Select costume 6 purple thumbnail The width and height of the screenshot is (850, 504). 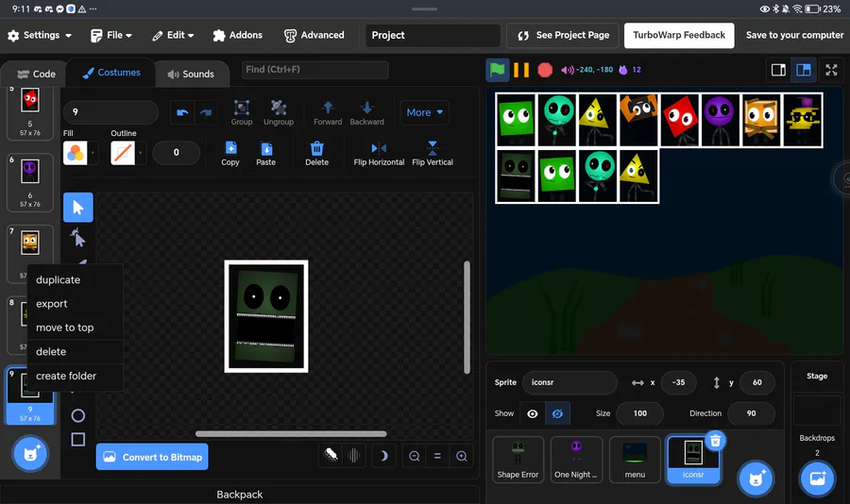pyautogui.click(x=30, y=183)
